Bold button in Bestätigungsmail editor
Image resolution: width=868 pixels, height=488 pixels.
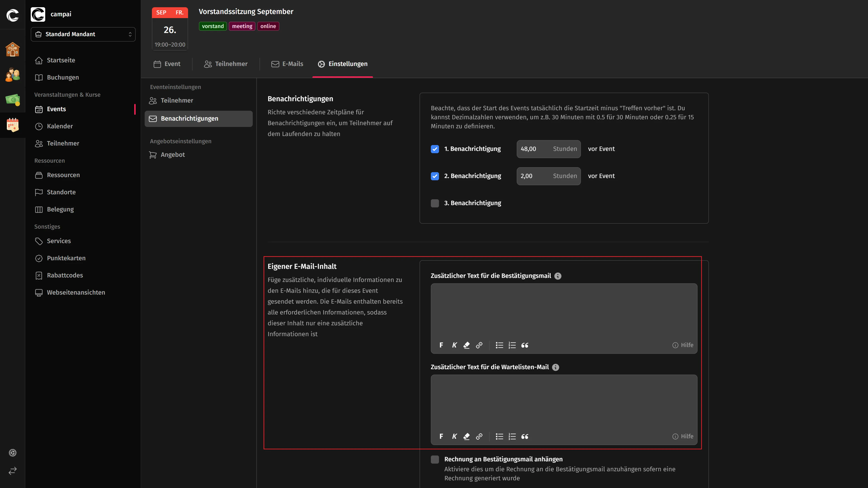click(441, 345)
